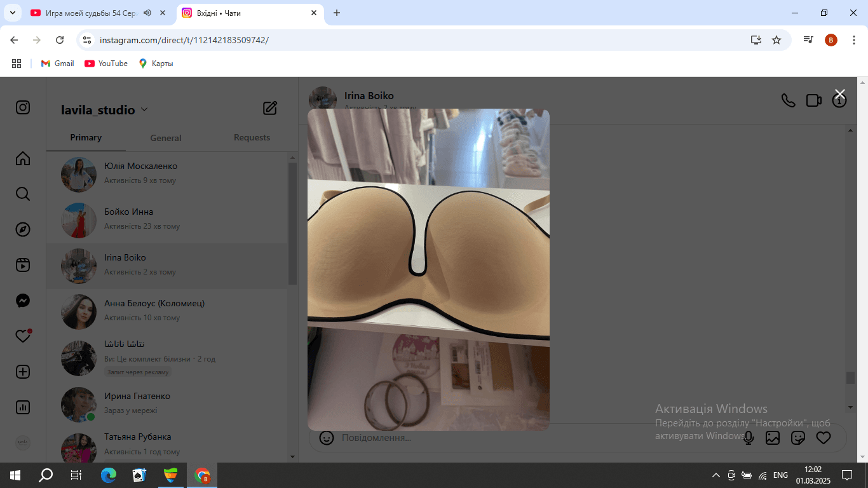868x488 pixels.
Task: Open Notifications heart in the sidebar
Action: point(23,336)
